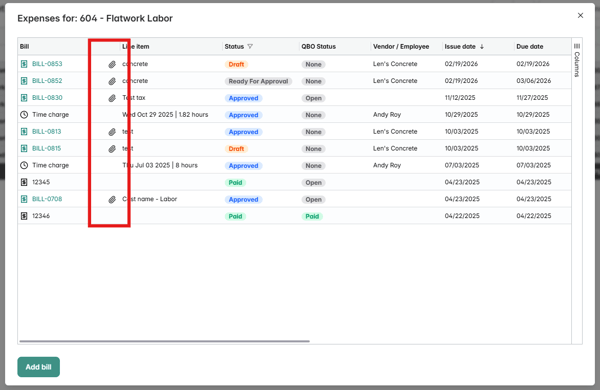Screen dimensions: 600x390
Task: Click the bill icon beside BILL-0708
Action: 24,199
